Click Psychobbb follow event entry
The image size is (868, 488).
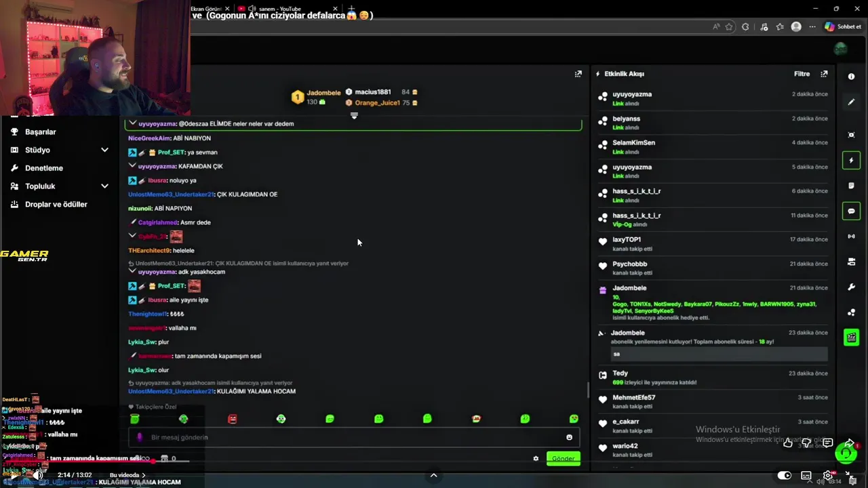713,268
